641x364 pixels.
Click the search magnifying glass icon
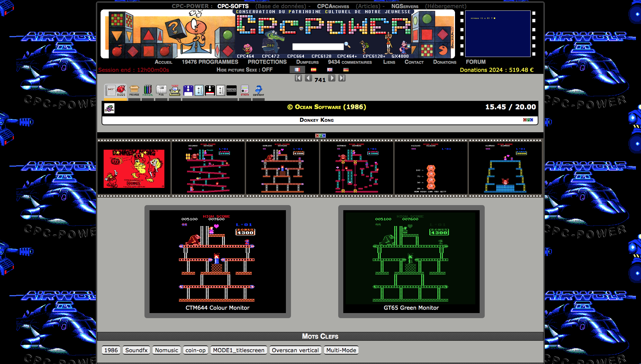pyautogui.click(x=347, y=45)
